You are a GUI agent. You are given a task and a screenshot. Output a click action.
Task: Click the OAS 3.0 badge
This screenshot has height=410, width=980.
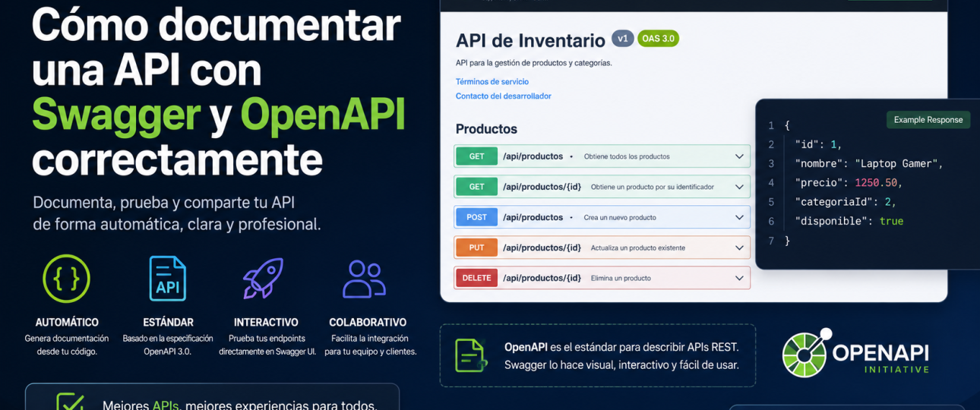pyautogui.click(x=658, y=39)
